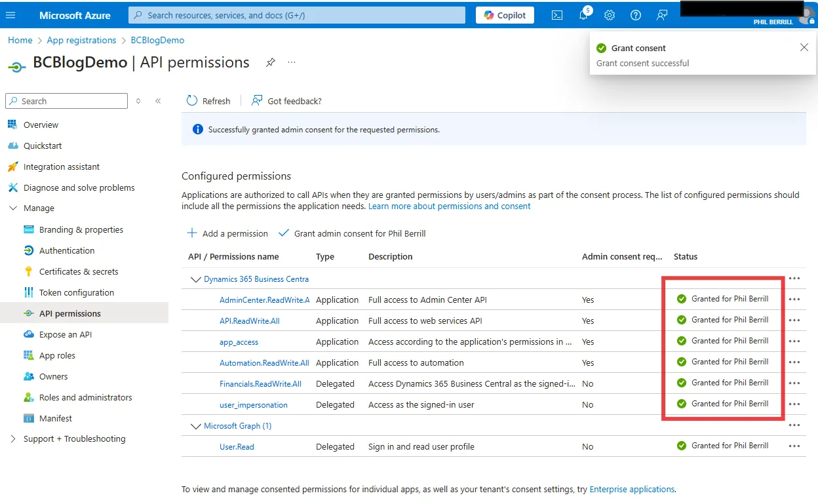The height and width of the screenshot is (504, 818).
Task: Open more options for user_impersonation row
Action: click(x=794, y=404)
